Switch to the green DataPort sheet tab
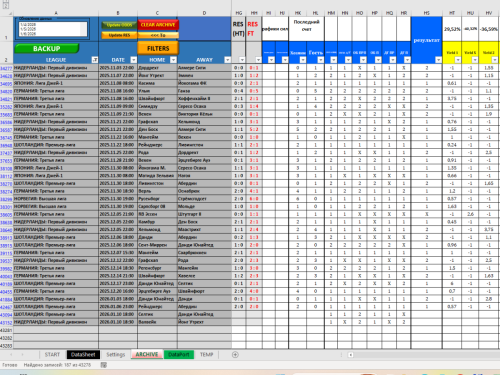Screen dimensions: 500x375 pos(179,354)
